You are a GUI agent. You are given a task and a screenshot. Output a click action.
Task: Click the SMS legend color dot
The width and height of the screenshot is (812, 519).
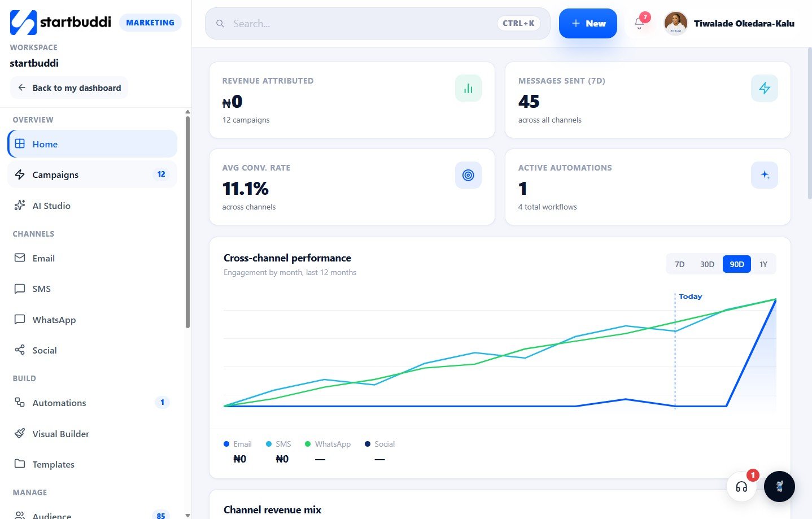tap(269, 444)
